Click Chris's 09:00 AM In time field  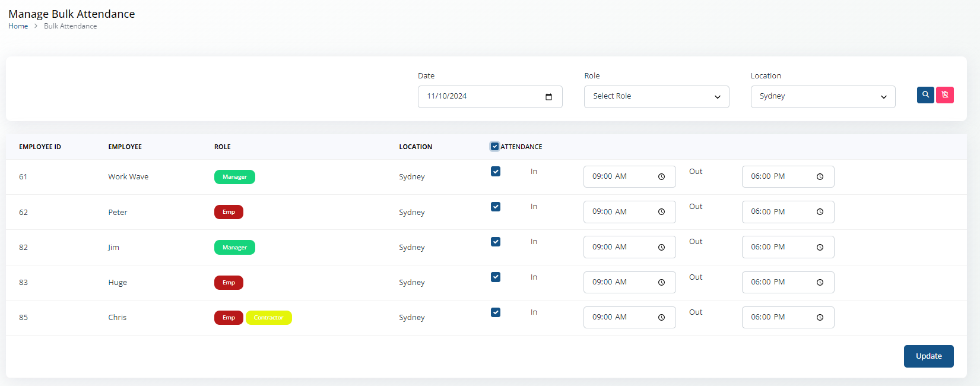pyautogui.click(x=629, y=317)
